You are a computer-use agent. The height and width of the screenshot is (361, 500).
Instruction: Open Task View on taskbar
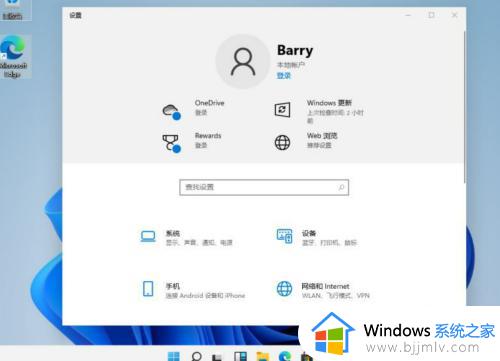(x=217, y=357)
